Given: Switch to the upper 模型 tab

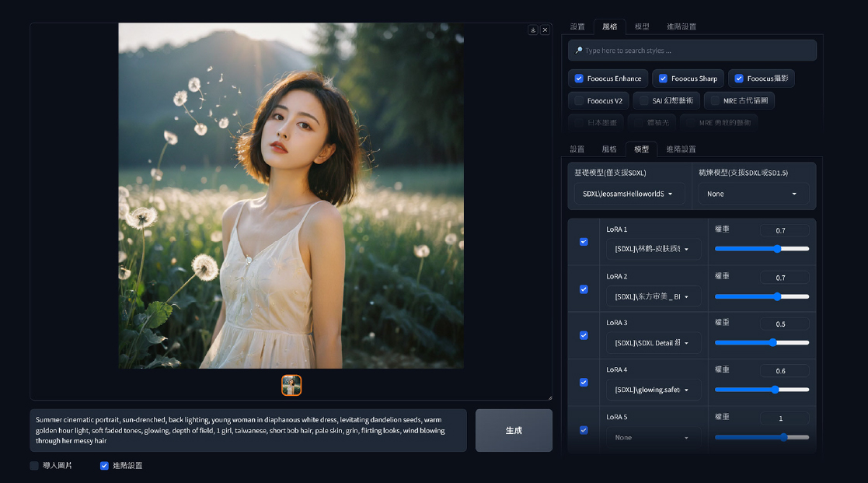Looking at the screenshot, I should tap(642, 26).
